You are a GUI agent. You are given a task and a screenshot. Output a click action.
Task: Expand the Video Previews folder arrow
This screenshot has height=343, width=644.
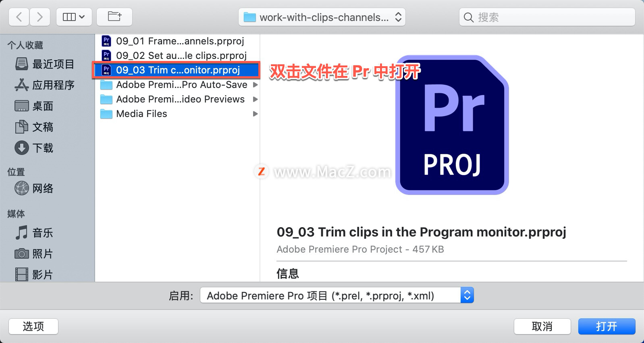click(x=255, y=99)
